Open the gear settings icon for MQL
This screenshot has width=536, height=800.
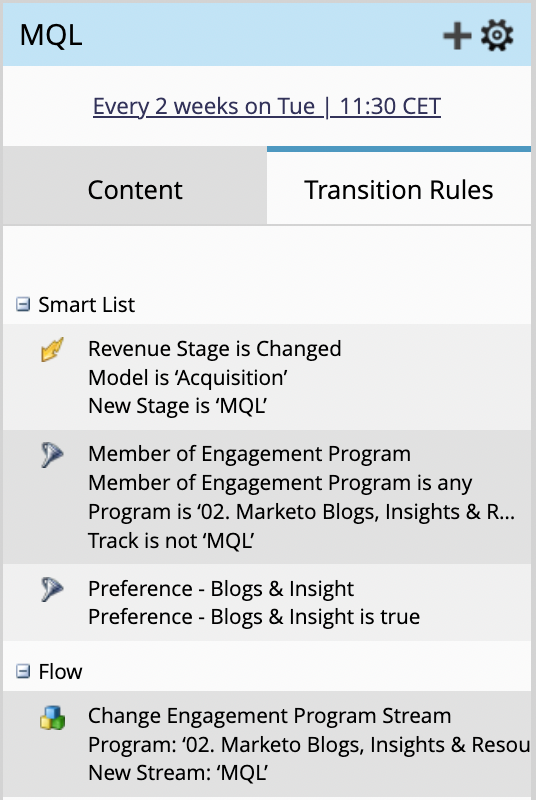pos(497,36)
